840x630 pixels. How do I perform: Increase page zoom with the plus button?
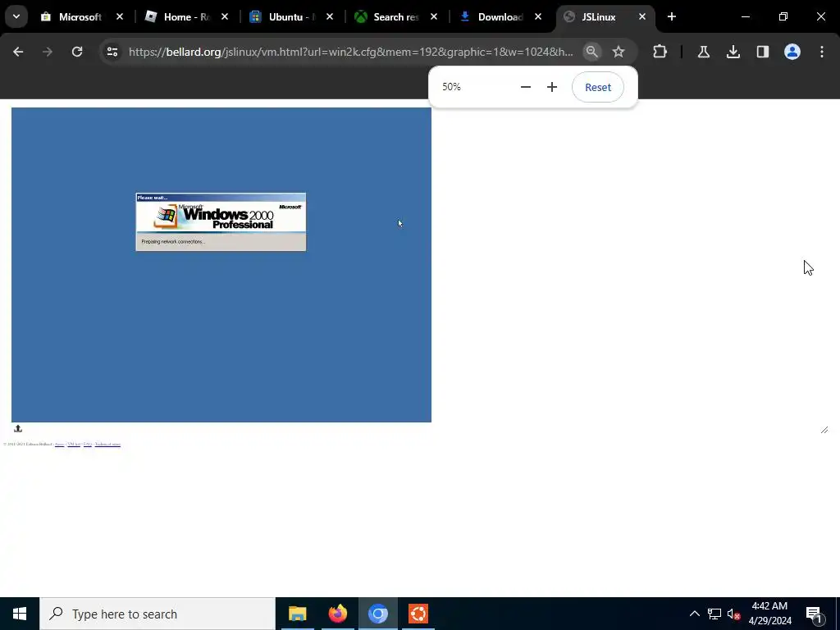tap(552, 87)
